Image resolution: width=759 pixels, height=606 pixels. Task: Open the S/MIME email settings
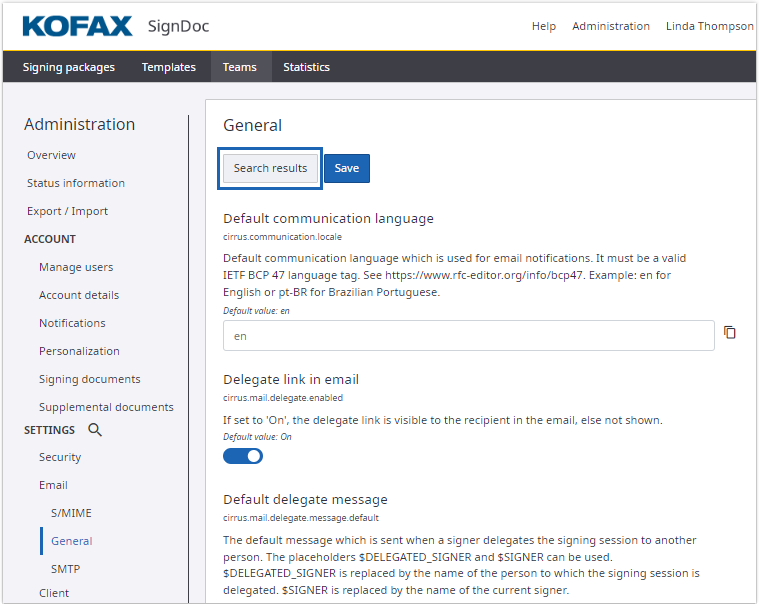pyautogui.click(x=71, y=513)
